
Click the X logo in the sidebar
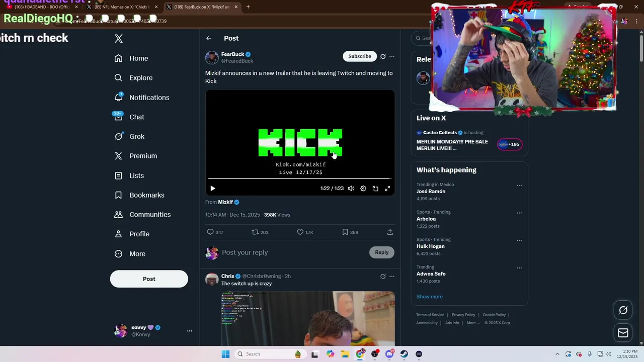point(119,39)
